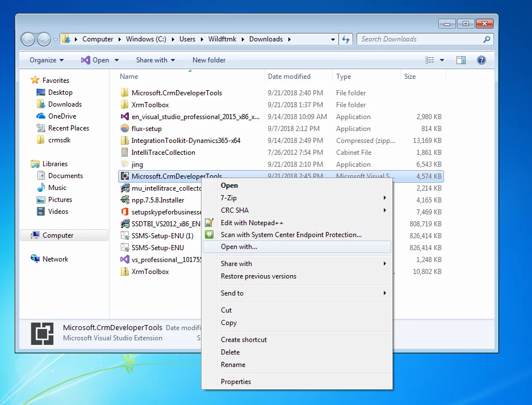
Task: Click the Notepad++ icon in context menu
Action: 210,223
